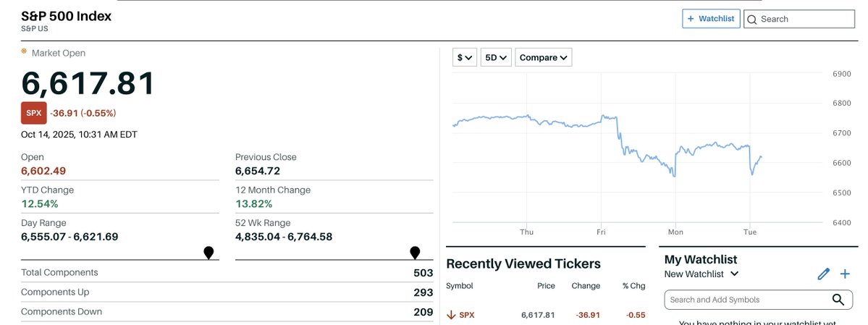
Task: Click the + Watchlist button
Action: pyautogui.click(x=711, y=19)
